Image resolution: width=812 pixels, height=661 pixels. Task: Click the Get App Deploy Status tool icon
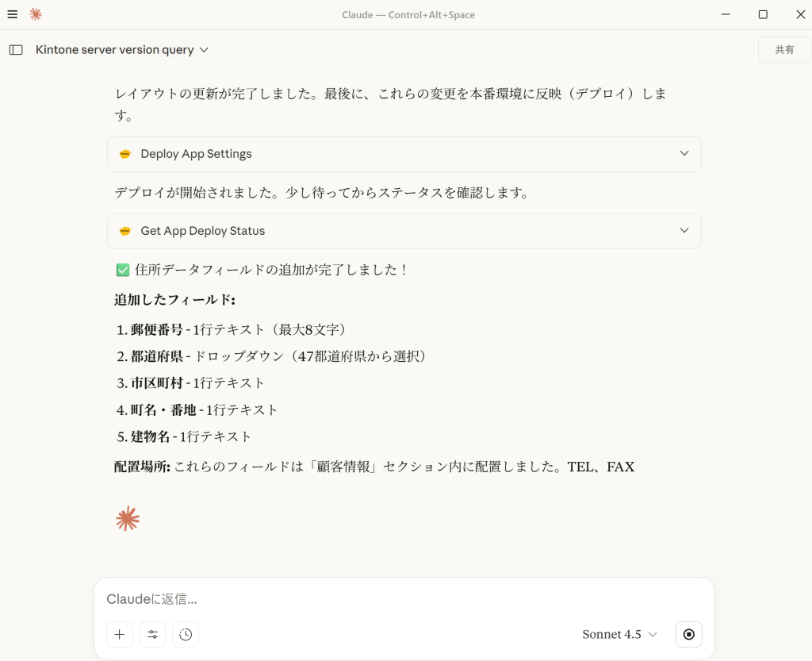point(125,231)
